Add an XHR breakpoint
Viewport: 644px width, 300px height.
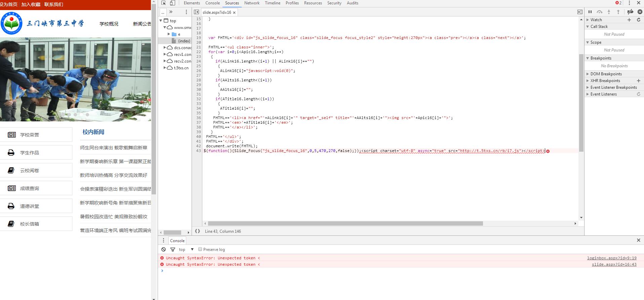(639, 81)
